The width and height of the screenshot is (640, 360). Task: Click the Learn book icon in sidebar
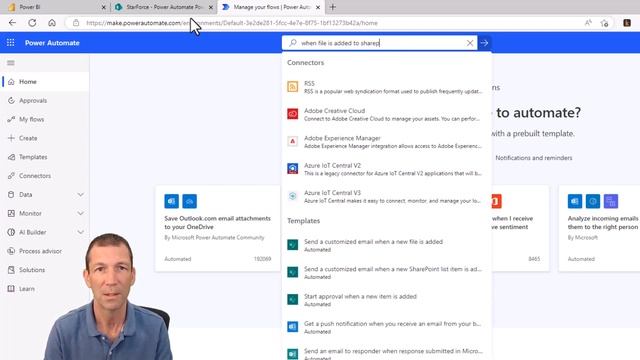point(11,289)
